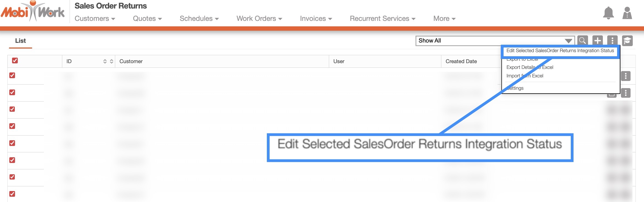The image size is (644, 202).
Task: Select Edit Selected SalesOrder Returns Integration Status
Action: click(x=560, y=50)
